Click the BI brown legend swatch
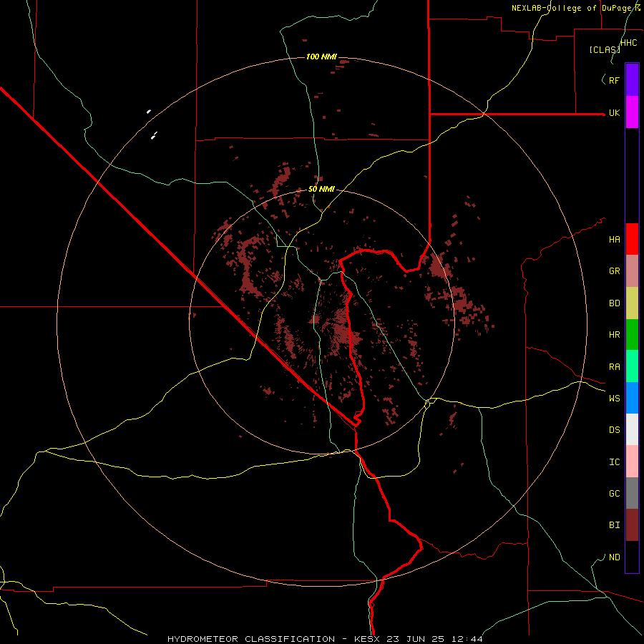Image resolution: width=644 pixels, height=644 pixels. point(632,525)
